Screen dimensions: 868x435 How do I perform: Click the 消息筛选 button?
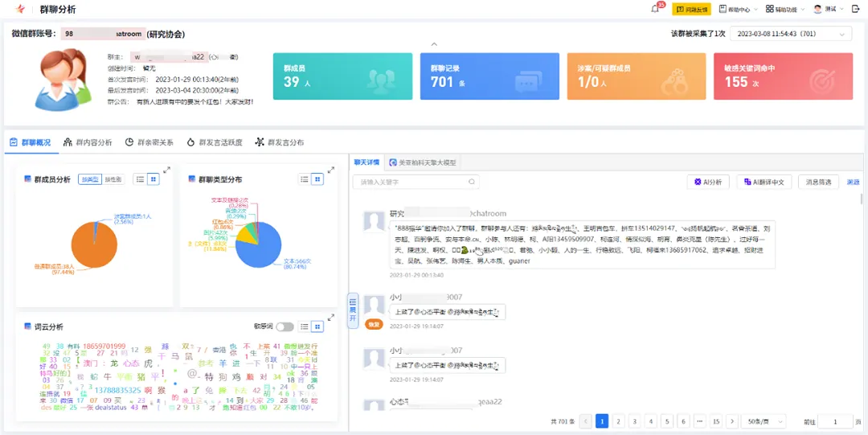coord(818,182)
